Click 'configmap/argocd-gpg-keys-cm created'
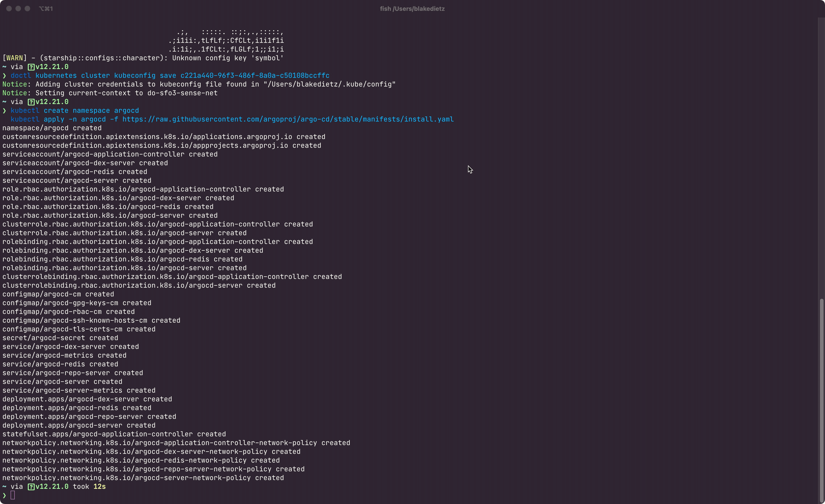 point(77,303)
